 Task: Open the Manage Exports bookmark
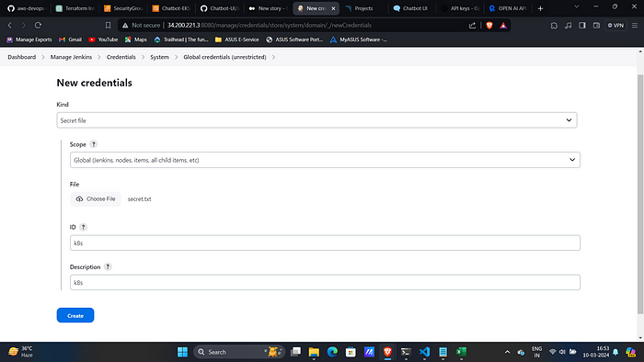coord(29,40)
